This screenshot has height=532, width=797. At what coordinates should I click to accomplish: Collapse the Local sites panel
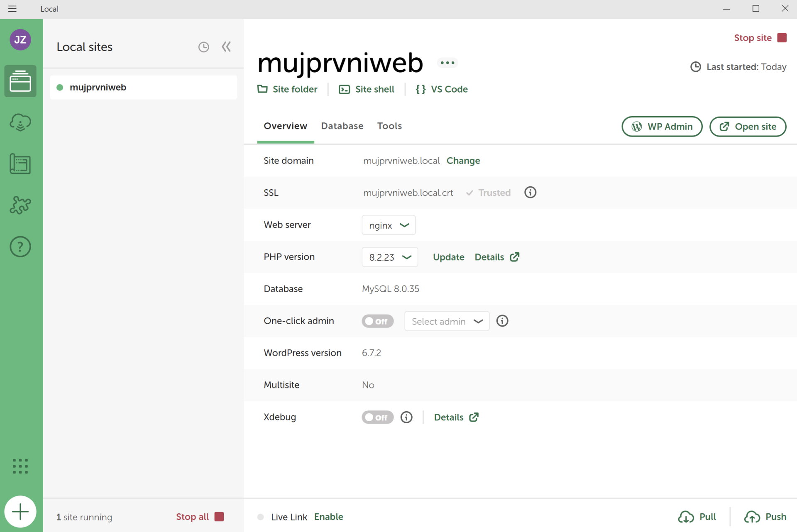[x=226, y=46]
